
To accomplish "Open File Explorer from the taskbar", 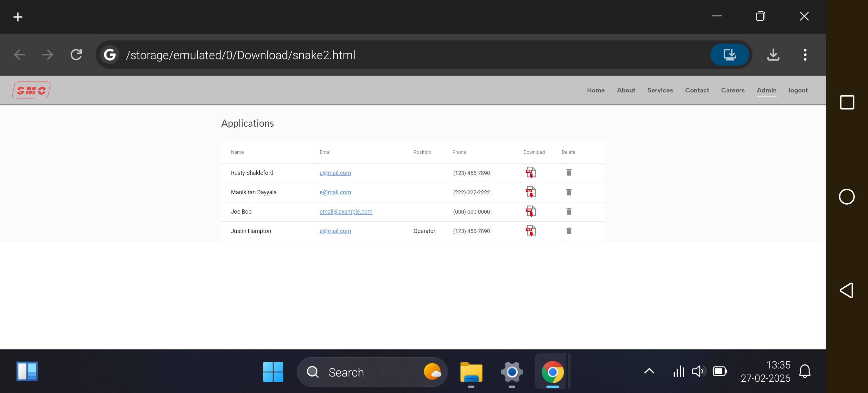I will 471,372.
